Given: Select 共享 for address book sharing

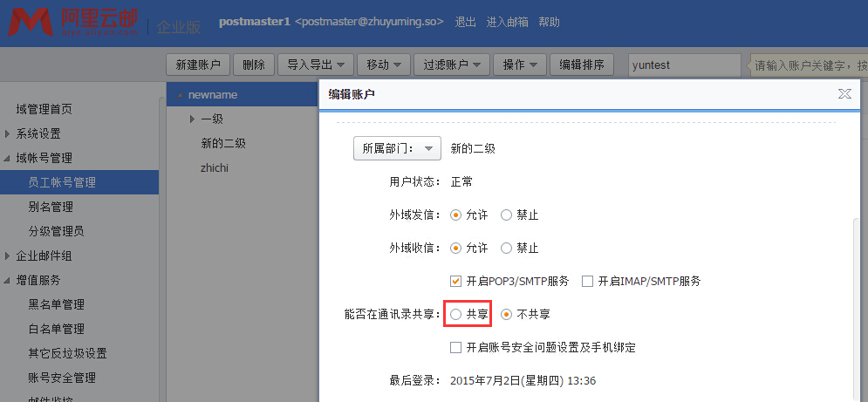Looking at the screenshot, I should 455,314.
